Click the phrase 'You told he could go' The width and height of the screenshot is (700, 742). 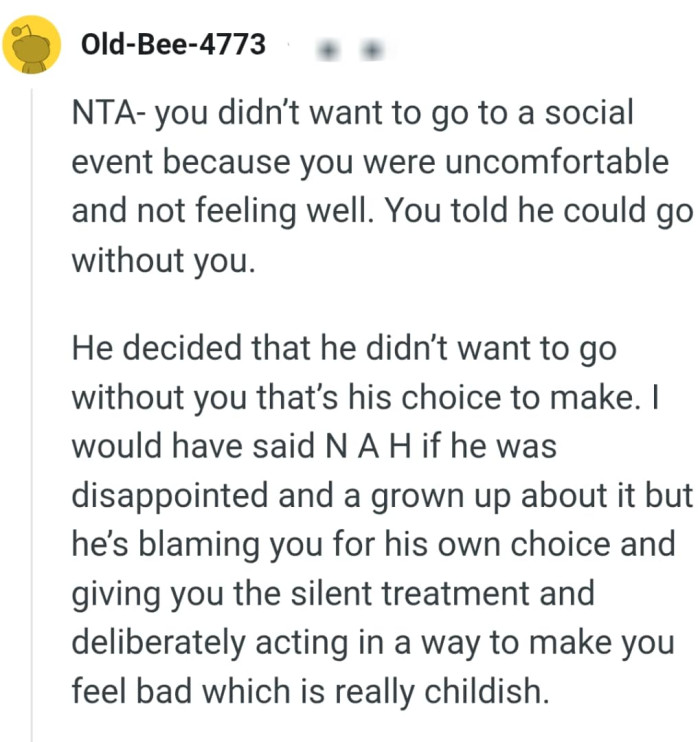pyautogui.click(x=540, y=210)
